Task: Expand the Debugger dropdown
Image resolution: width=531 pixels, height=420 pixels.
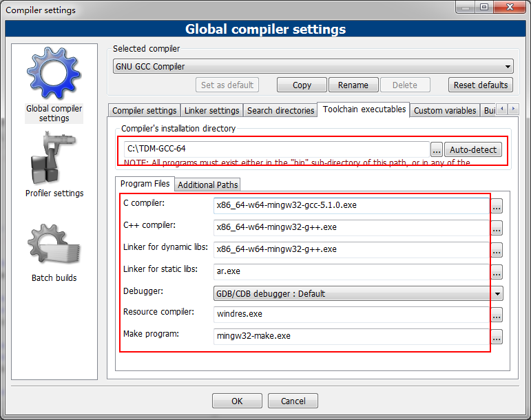Action: click(497, 293)
